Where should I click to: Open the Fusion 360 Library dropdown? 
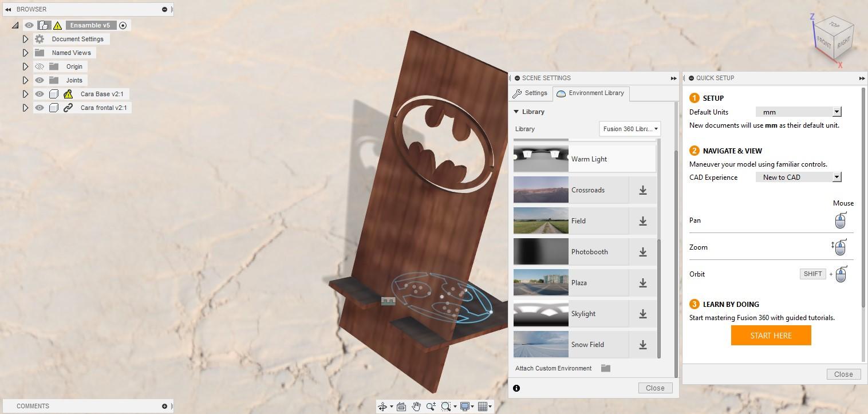pos(630,129)
